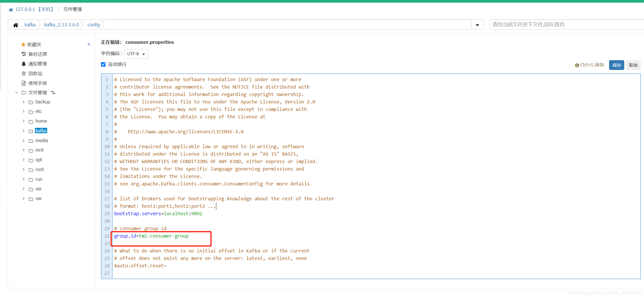Click the folder icon of kafka
Viewport: 644px width, 298px height.
[x=31, y=131]
